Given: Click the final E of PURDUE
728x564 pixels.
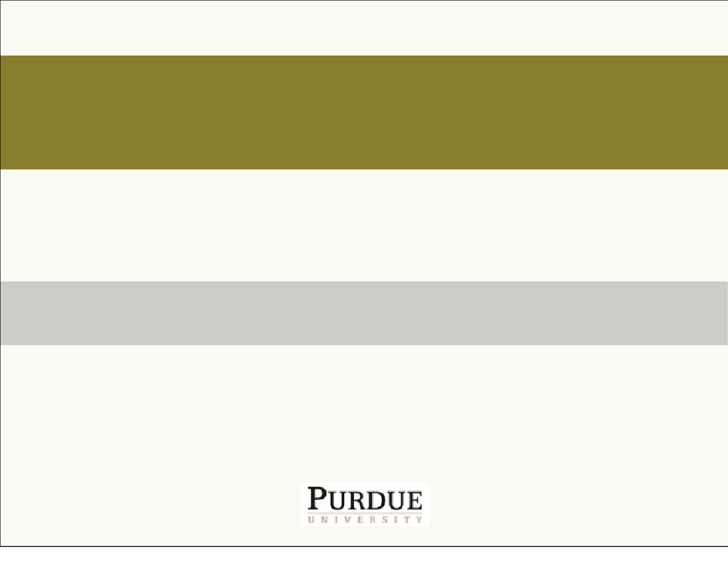Looking at the screenshot, I should 414,500.
